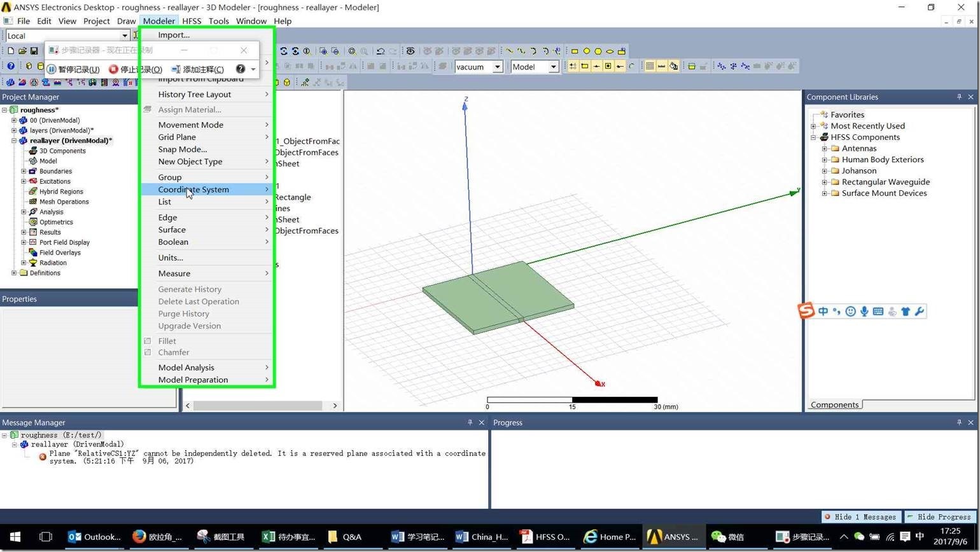Expand Rectangular Waveguide library folder
This screenshot has height=552, width=980.
coord(825,182)
